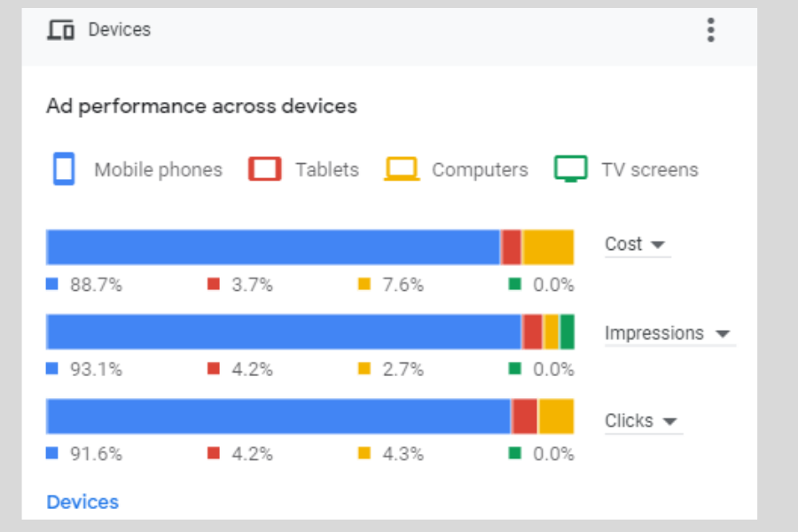Click the Ad performance across devices heading

pos(200,106)
